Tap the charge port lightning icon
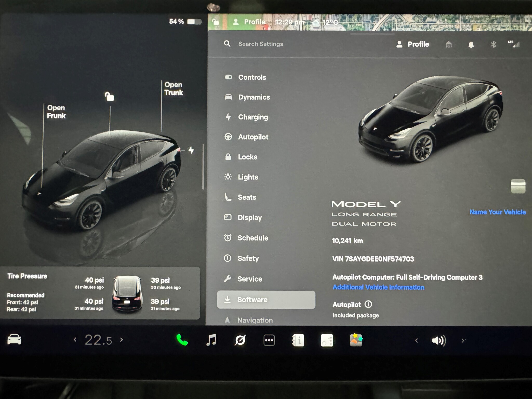Screen dimensions: 532x399 [x=191, y=150]
